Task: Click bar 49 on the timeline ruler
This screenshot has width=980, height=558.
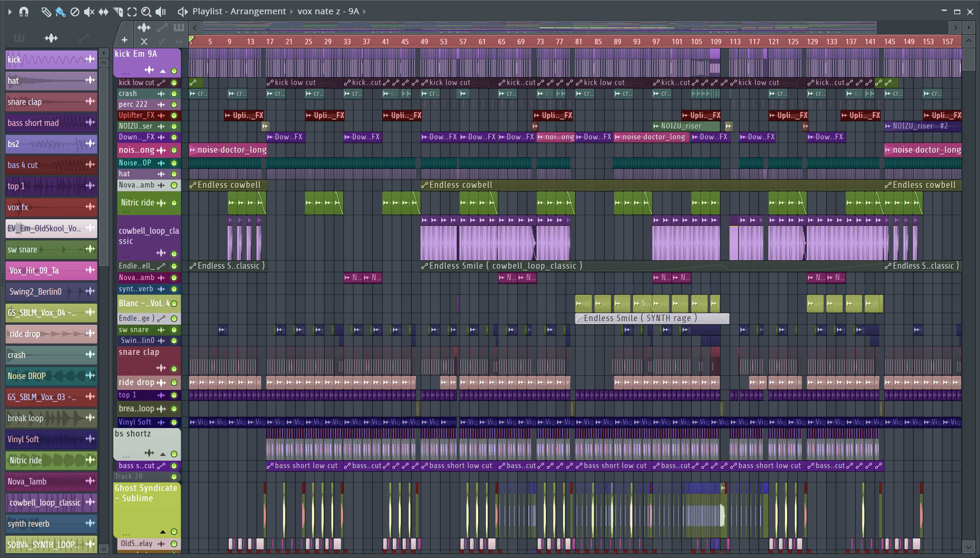Action: [x=424, y=42]
